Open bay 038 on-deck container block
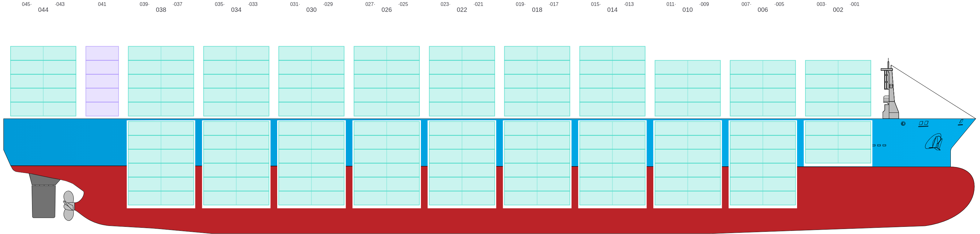Image resolution: width=980 pixels, height=234 pixels. click(x=161, y=81)
